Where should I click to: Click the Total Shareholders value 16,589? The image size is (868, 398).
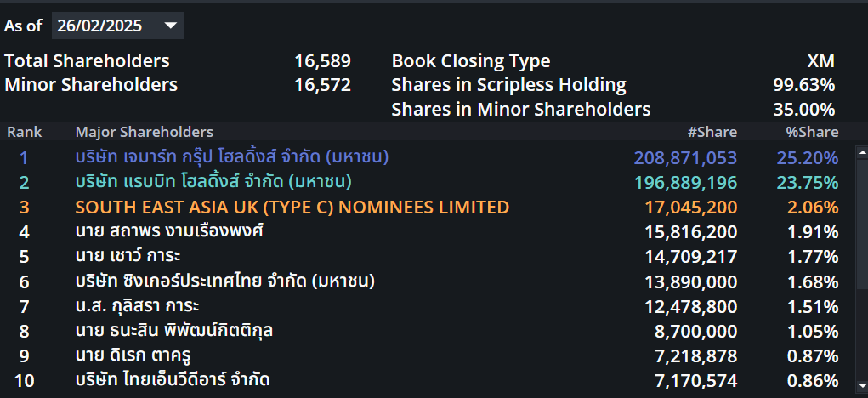click(322, 61)
